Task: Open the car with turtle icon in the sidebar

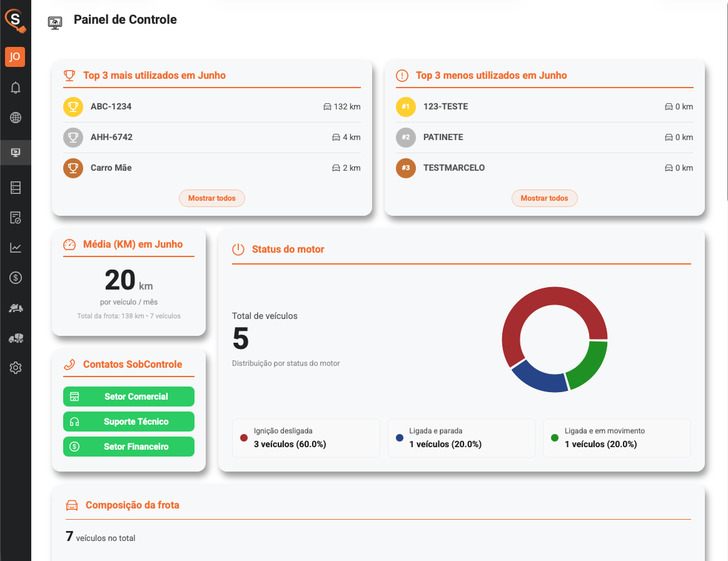Action: point(15,308)
